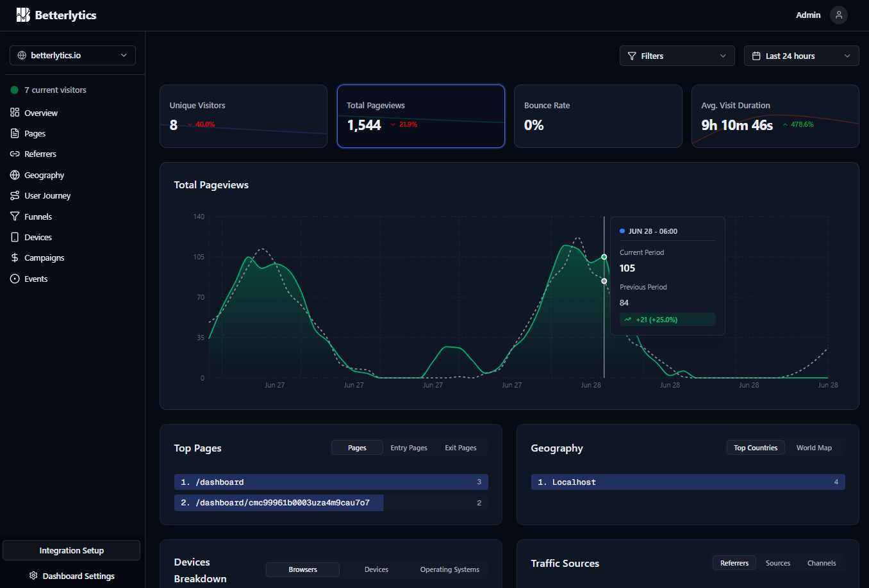Click the Dashboard Settings gear icon
Image resolution: width=869 pixels, height=588 pixels.
[33, 576]
